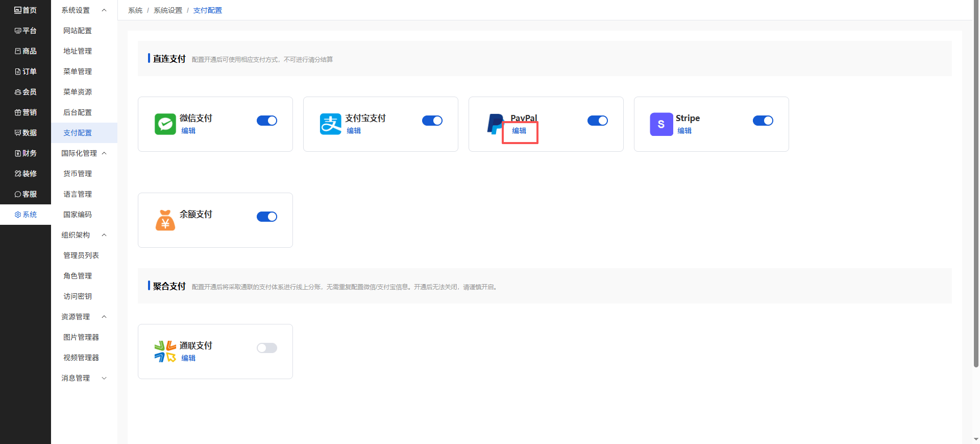This screenshot has height=444, width=980.
Task: Click the 通联支付 colorful logo icon
Action: tap(165, 352)
